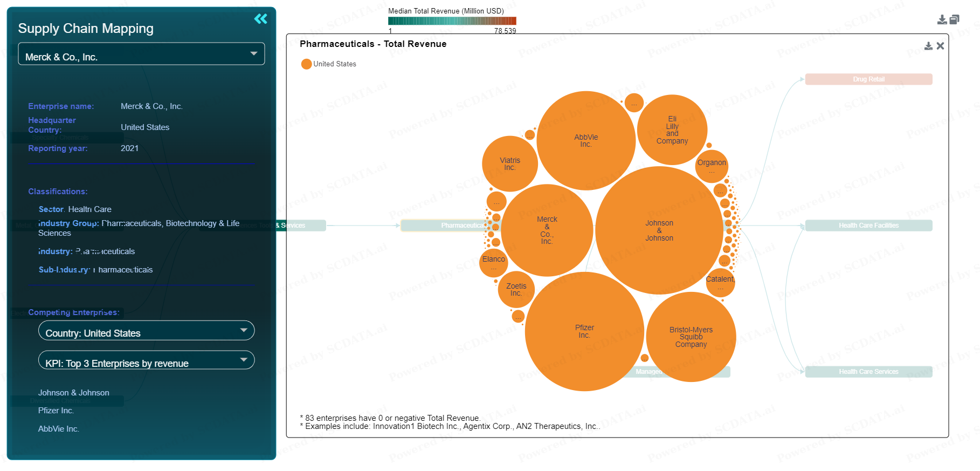Click the download icon above the chart popup

click(942, 20)
